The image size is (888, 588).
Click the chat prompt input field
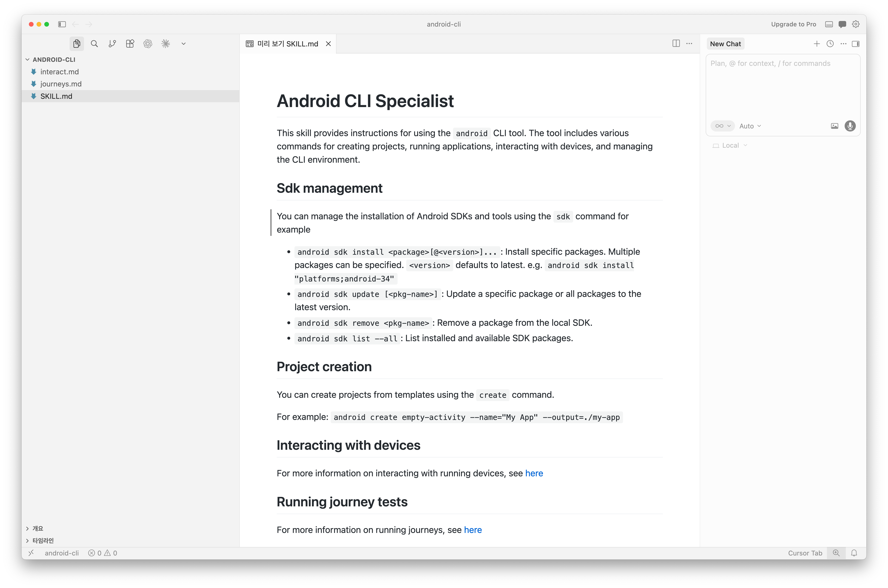(783, 86)
